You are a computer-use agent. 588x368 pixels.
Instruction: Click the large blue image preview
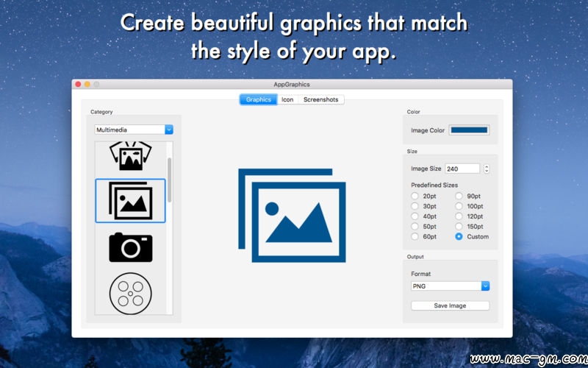(292, 215)
